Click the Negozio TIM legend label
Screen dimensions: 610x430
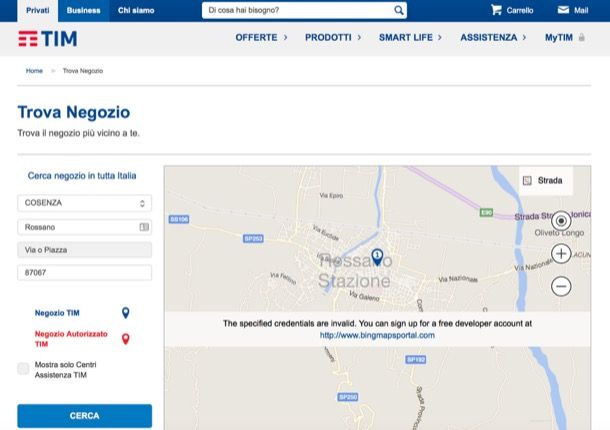pos(57,313)
